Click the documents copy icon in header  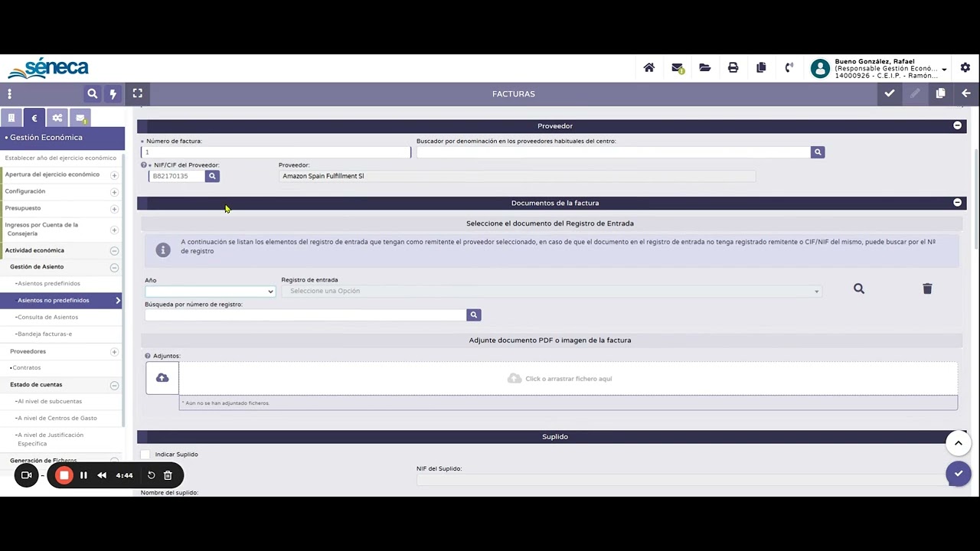click(761, 67)
